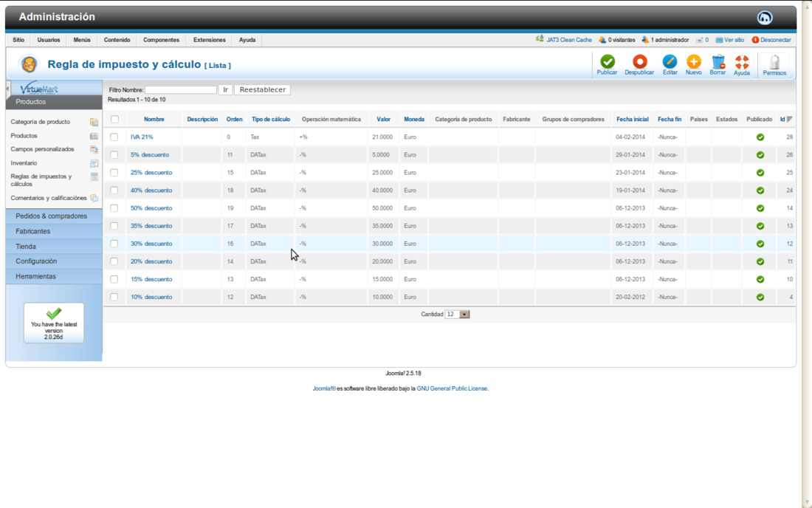Click the VirtueMart logo in sidebar
The height and width of the screenshot is (508, 812).
[x=39, y=89]
